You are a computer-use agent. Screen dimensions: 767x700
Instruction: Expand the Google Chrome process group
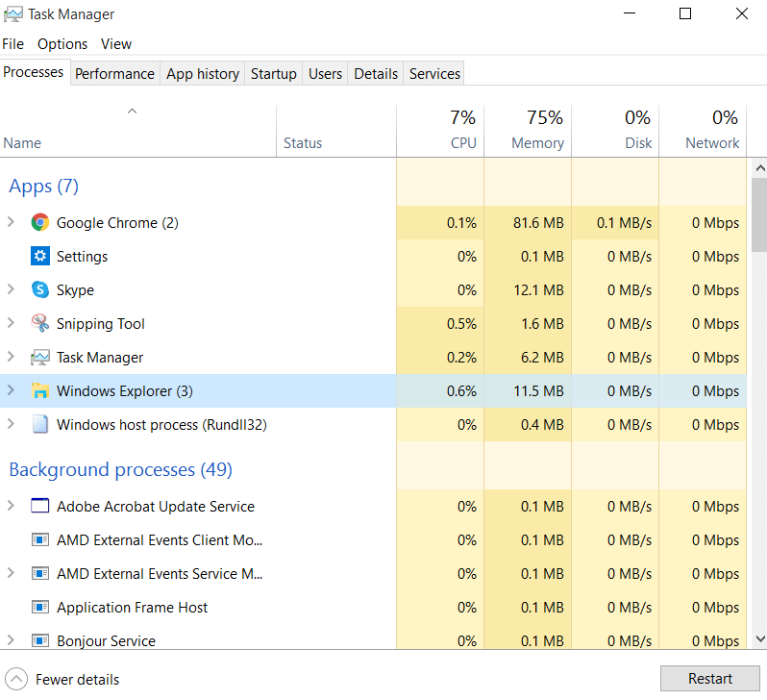pyautogui.click(x=12, y=223)
